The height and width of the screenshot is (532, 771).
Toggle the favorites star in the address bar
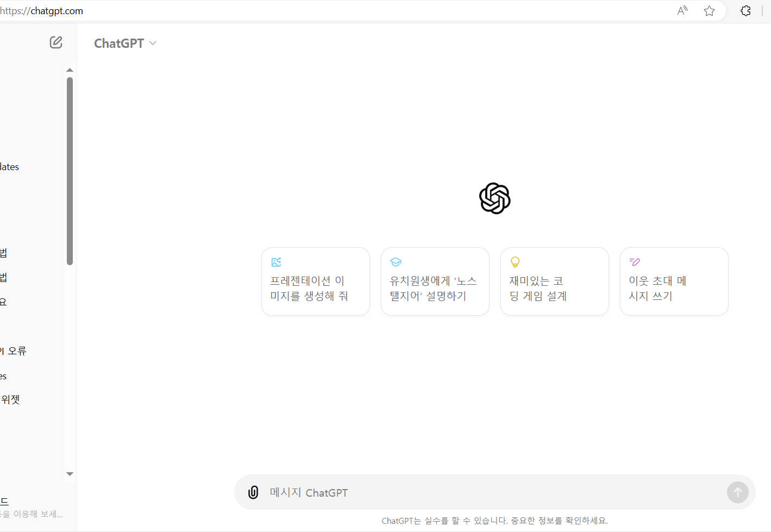pos(709,10)
